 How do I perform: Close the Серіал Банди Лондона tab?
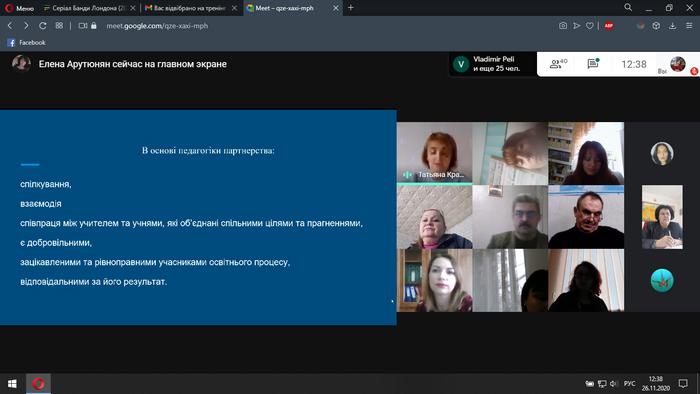[x=133, y=8]
